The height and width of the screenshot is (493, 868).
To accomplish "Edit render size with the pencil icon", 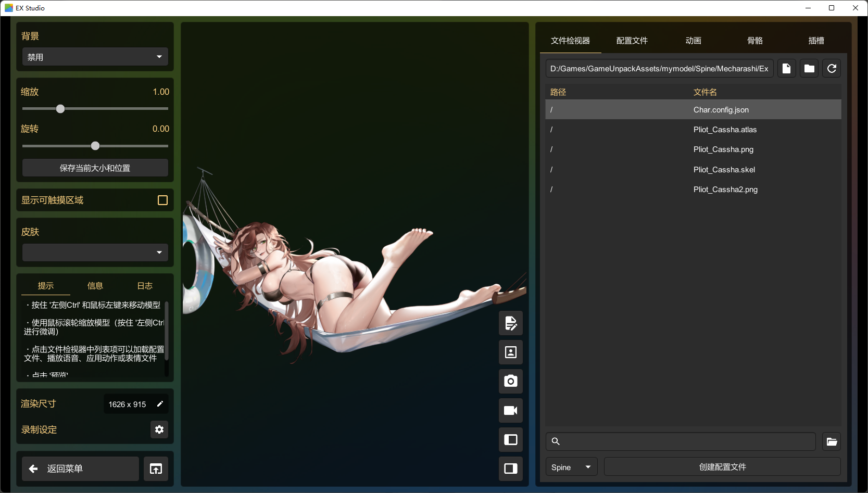I will click(160, 404).
